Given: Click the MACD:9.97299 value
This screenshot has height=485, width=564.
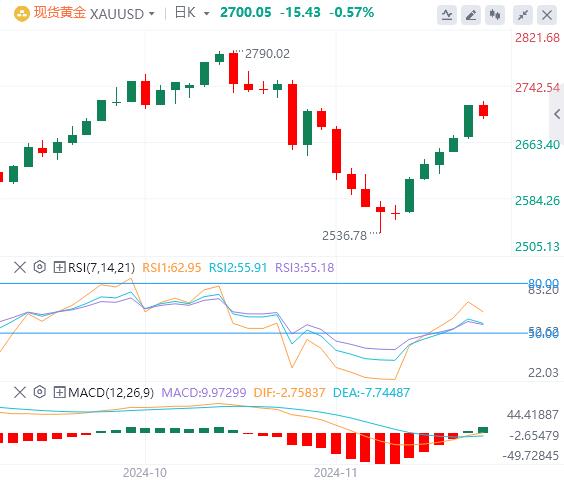Looking at the screenshot, I should (204, 393).
